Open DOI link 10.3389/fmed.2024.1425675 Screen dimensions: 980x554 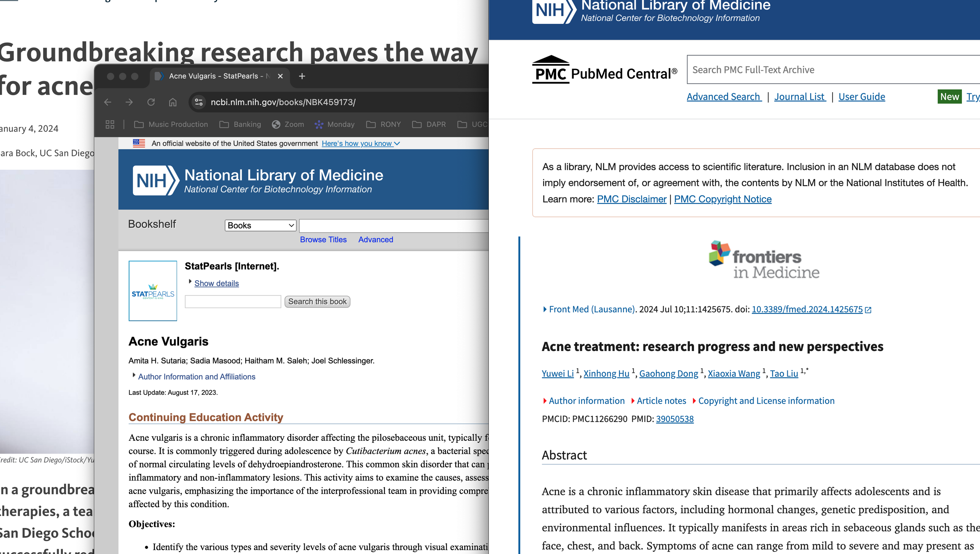pos(807,309)
